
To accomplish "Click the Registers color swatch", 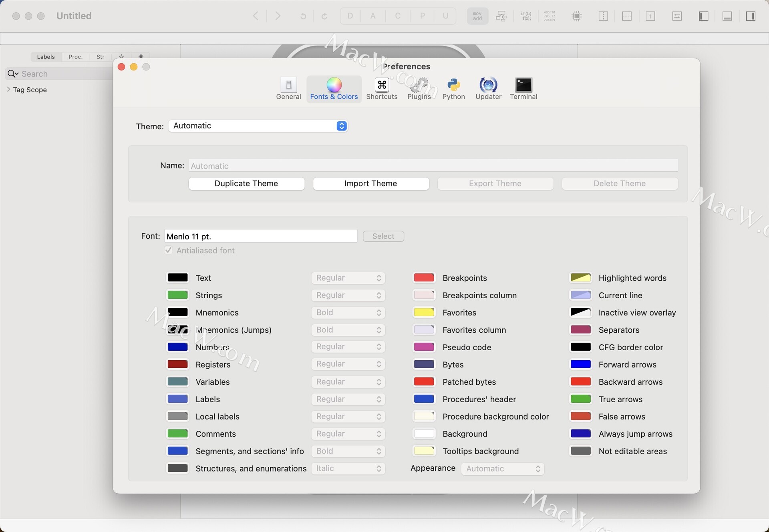I will [177, 364].
